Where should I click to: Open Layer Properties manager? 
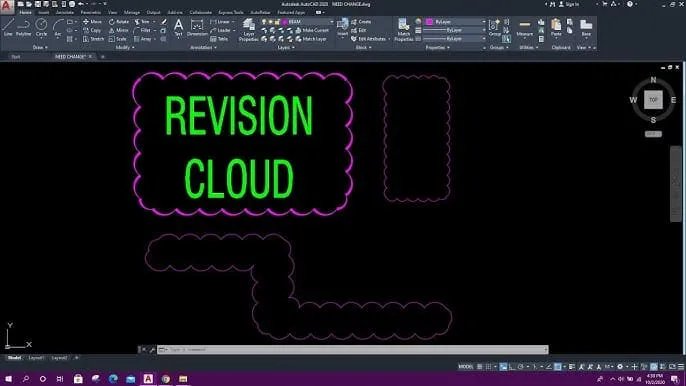(248, 30)
